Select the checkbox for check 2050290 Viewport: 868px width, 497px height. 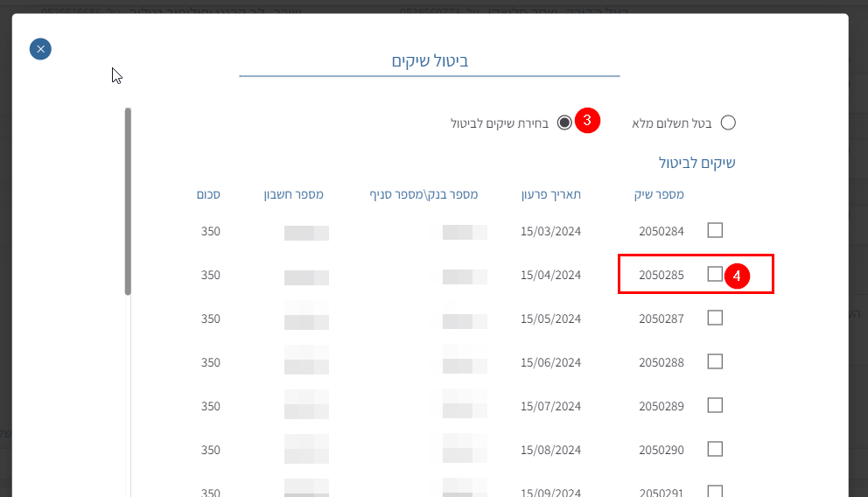[715, 449]
